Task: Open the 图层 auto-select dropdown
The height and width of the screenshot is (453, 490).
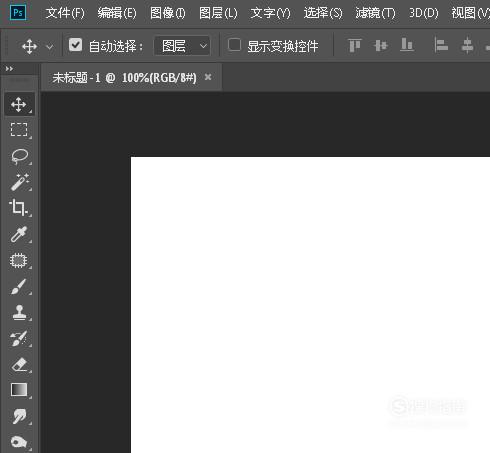Action: click(x=182, y=46)
